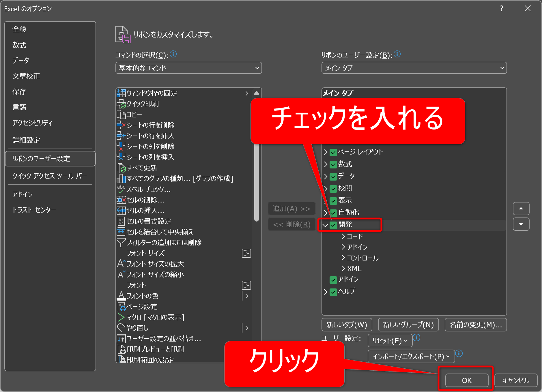Click the OK button
This screenshot has height=392, width=542.
[467, 380]
